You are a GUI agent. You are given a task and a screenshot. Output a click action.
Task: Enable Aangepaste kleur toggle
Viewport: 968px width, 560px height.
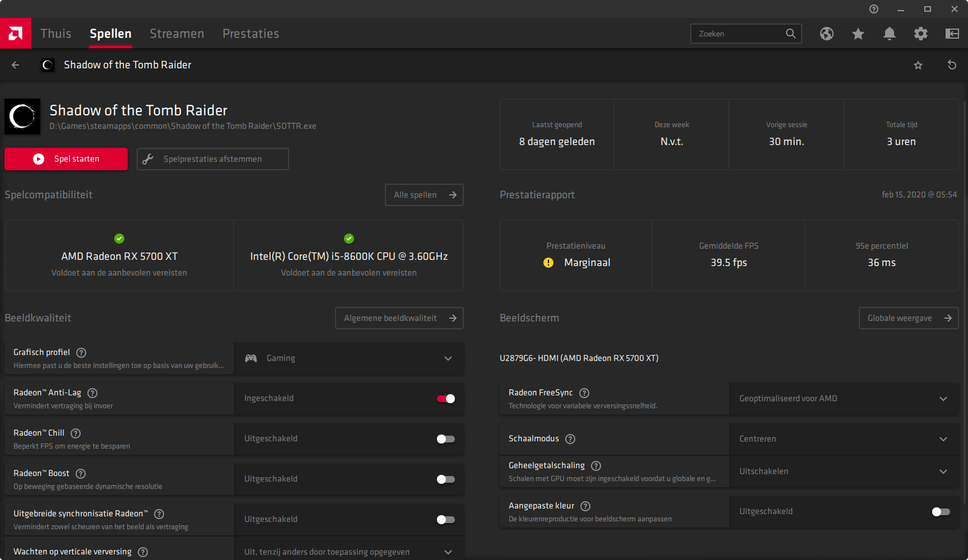(941, 512)
